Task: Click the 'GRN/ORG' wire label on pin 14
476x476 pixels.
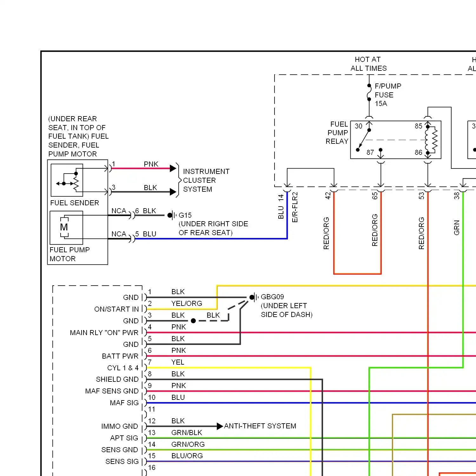Action: click(188, 444)
